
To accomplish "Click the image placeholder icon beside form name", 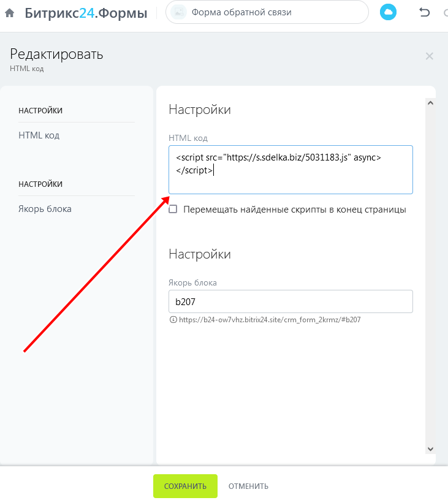I will [x=178, y=12].
